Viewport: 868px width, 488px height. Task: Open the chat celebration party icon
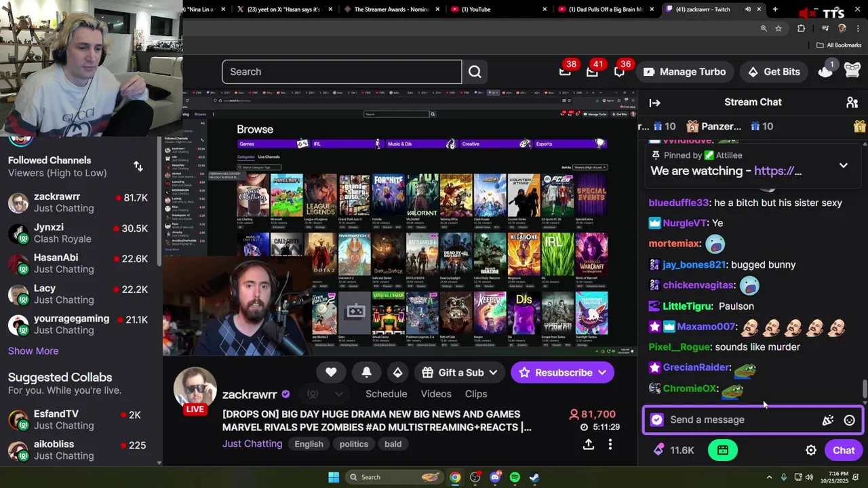pyautogui.click(x=828, y=420)
